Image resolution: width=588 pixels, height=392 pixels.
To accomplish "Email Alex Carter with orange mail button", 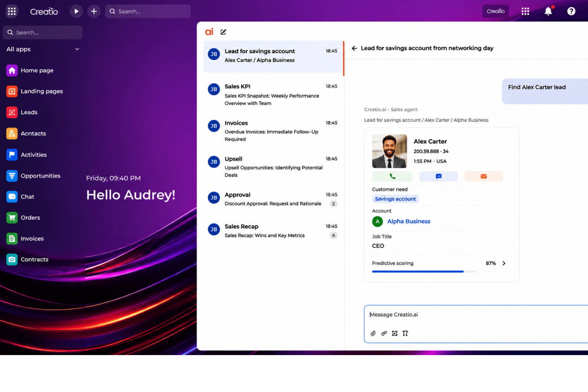I will [484, 176].
